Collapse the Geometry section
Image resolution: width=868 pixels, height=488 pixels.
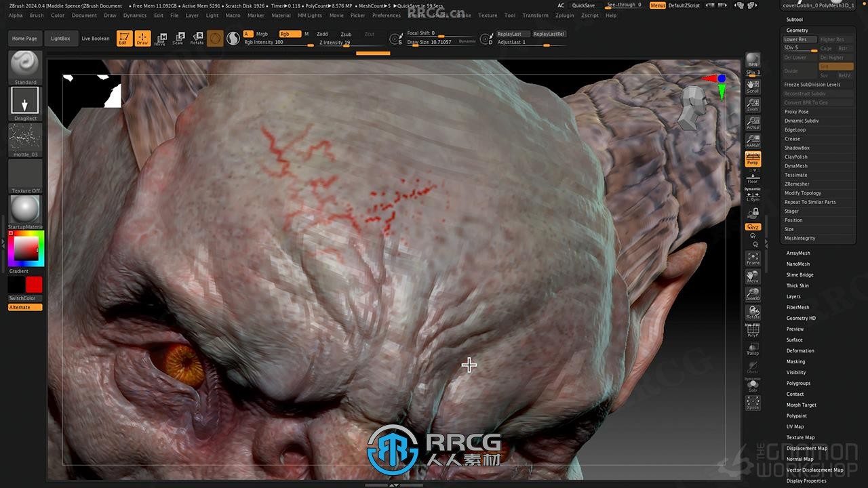point(797,30)
